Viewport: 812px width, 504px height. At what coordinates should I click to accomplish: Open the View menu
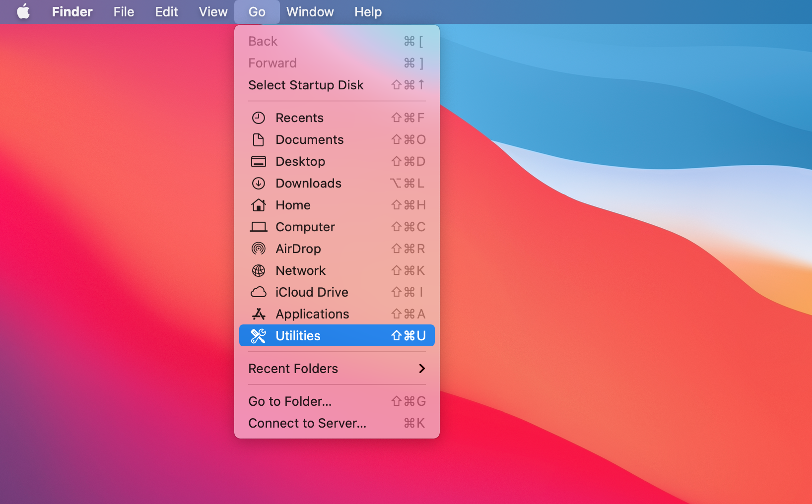coord(213,12)
